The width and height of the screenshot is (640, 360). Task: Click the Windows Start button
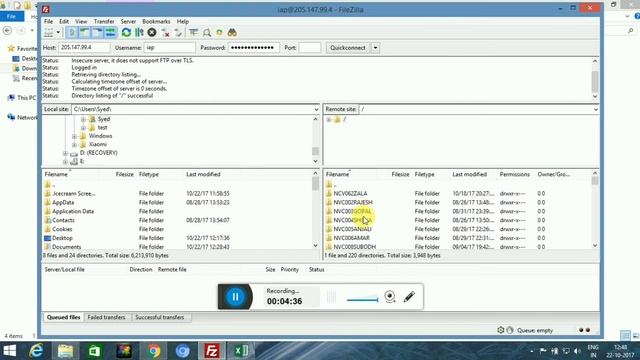pos(9,351)
